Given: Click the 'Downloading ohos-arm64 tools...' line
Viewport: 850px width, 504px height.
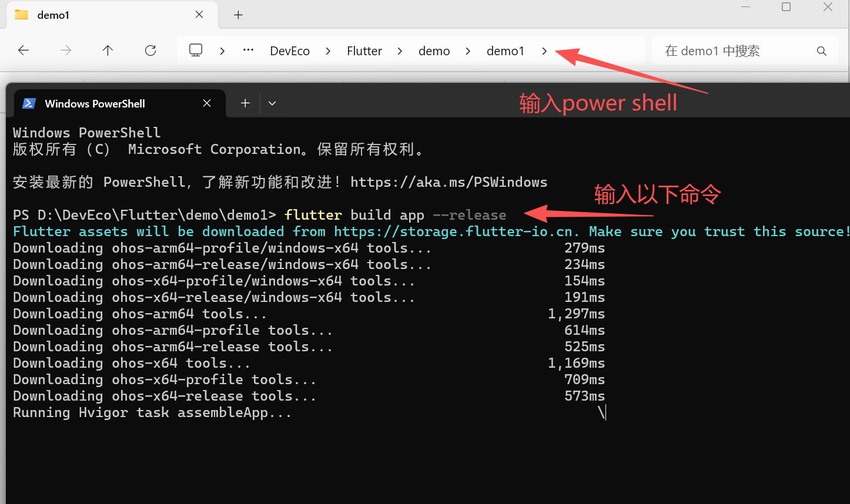Looking at the screenshot, I should point(140,314).
